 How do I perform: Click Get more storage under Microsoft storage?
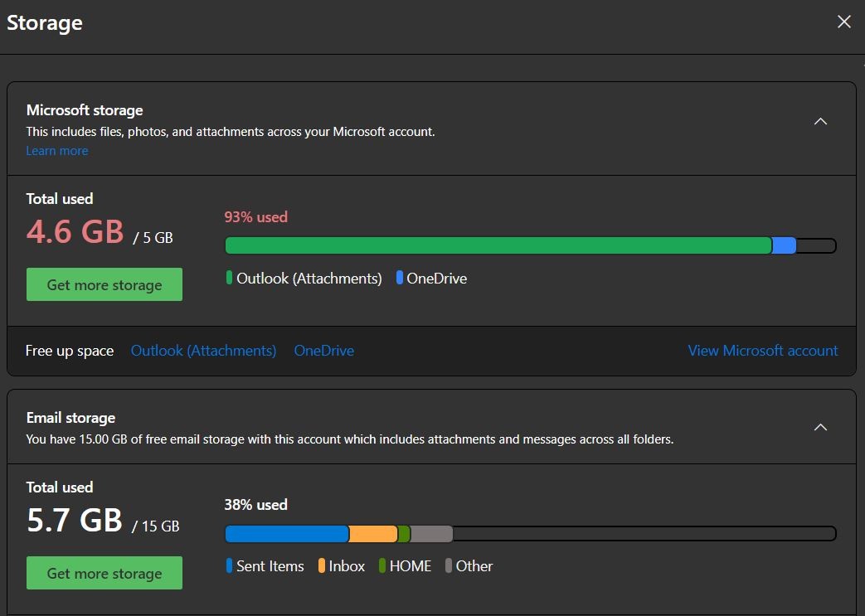point(104,284)
